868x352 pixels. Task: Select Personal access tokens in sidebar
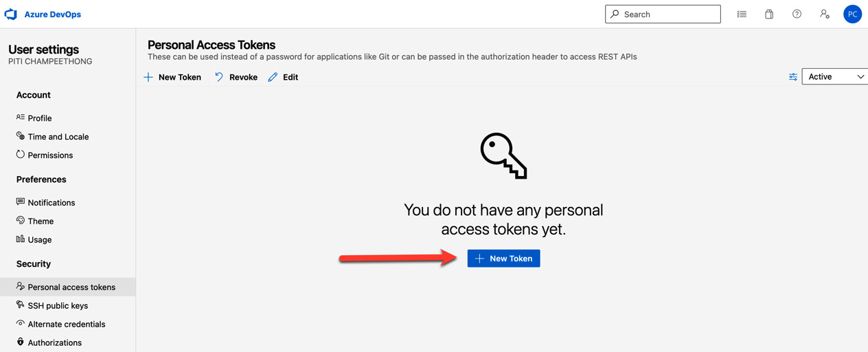click(68, 287)
